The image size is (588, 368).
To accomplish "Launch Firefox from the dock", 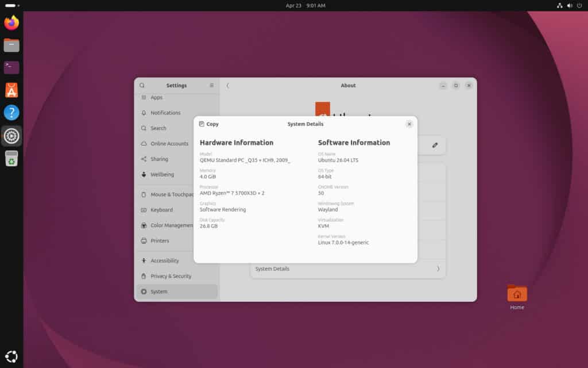I will pos(11,23).
